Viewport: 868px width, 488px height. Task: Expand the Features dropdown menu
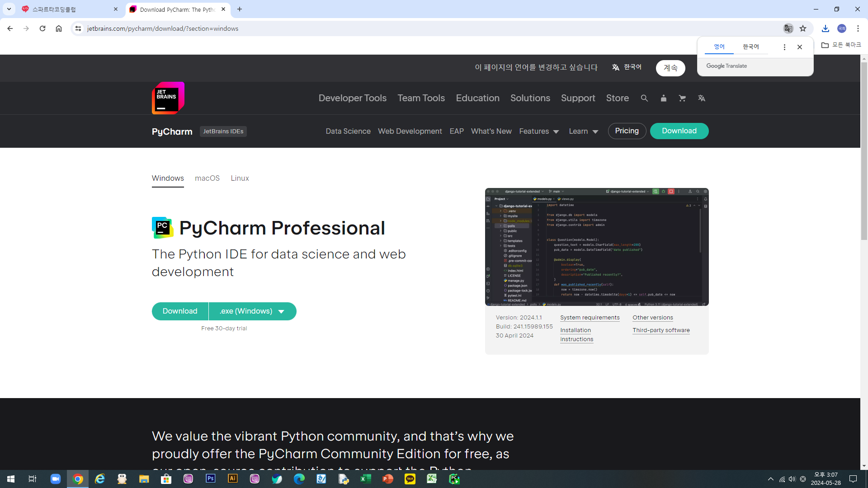539,131
